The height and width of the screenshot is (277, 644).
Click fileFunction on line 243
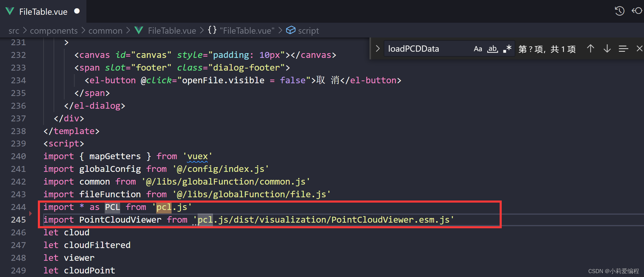tap(110, 194)
